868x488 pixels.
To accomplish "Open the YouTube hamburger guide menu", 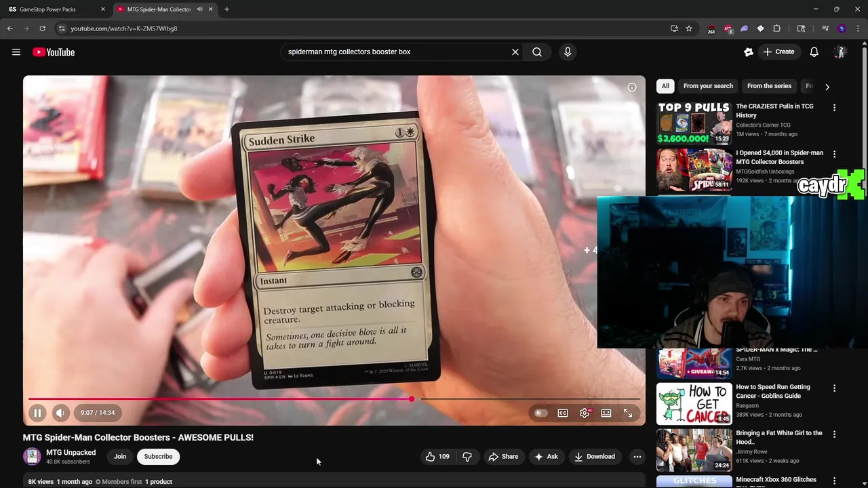I will coord(16,52).
